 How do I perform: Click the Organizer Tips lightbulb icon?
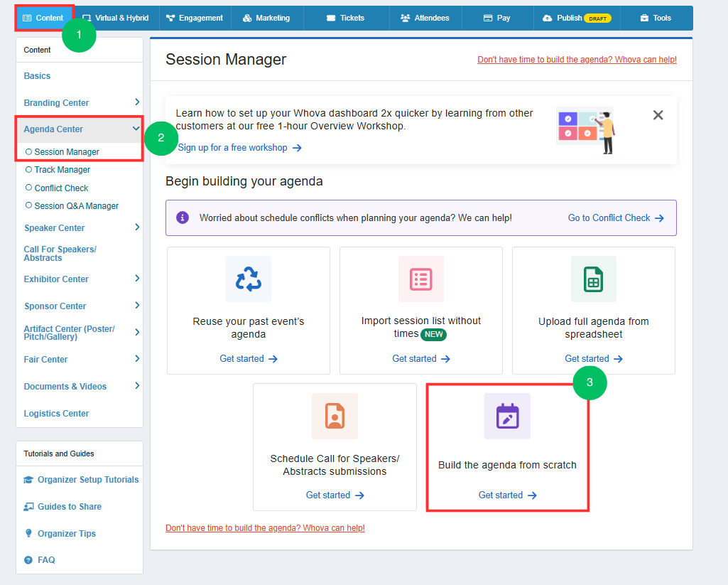point(29,533)
